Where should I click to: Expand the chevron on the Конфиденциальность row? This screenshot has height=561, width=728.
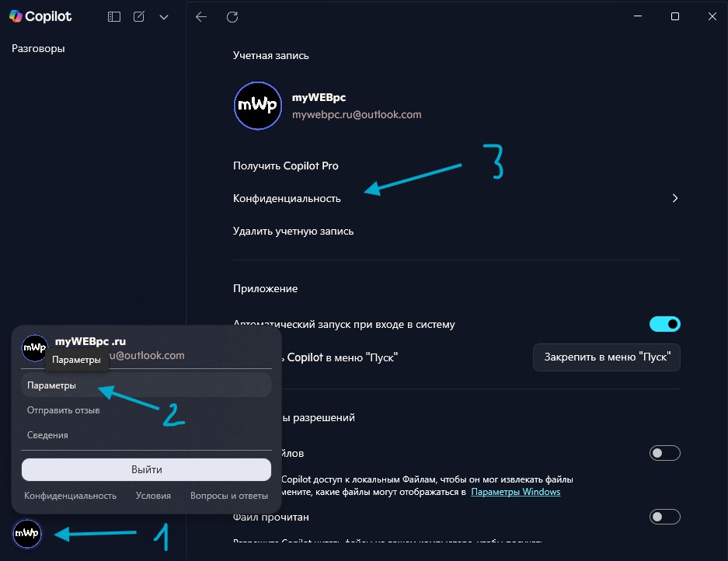[675, 198]
